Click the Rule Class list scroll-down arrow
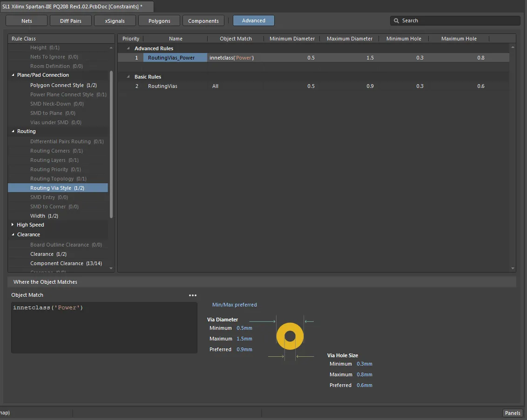 [111, 268]
